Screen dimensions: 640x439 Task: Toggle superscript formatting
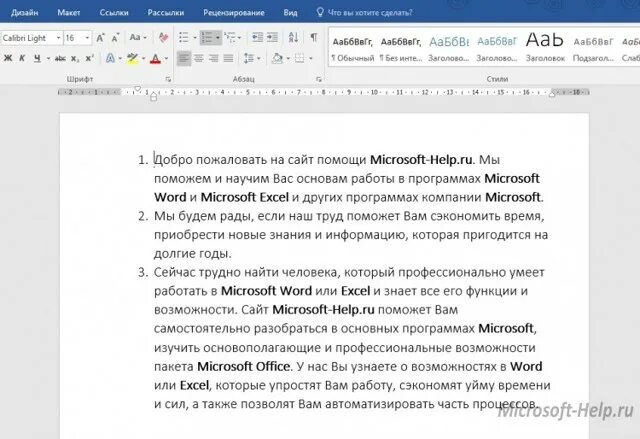[x=89, y=58]
